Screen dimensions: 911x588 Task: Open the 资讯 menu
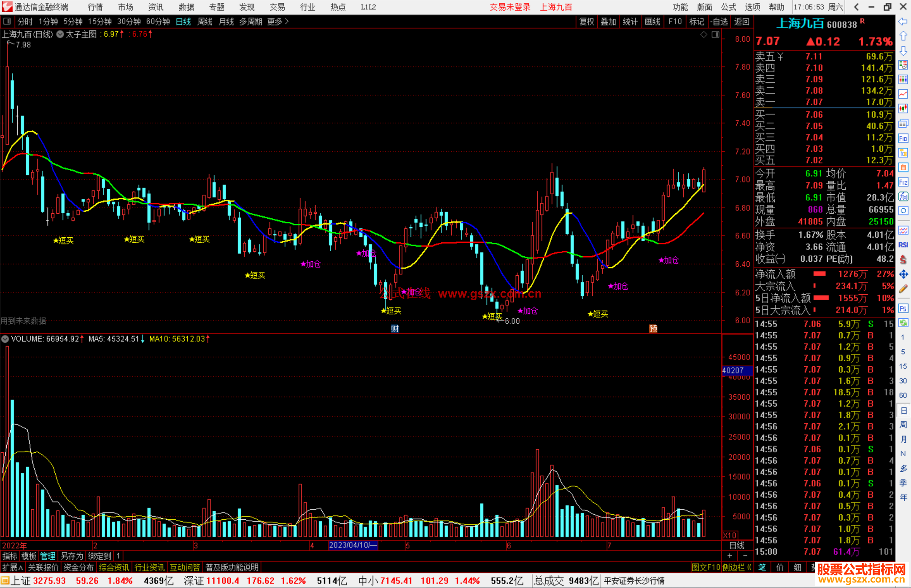156,7
